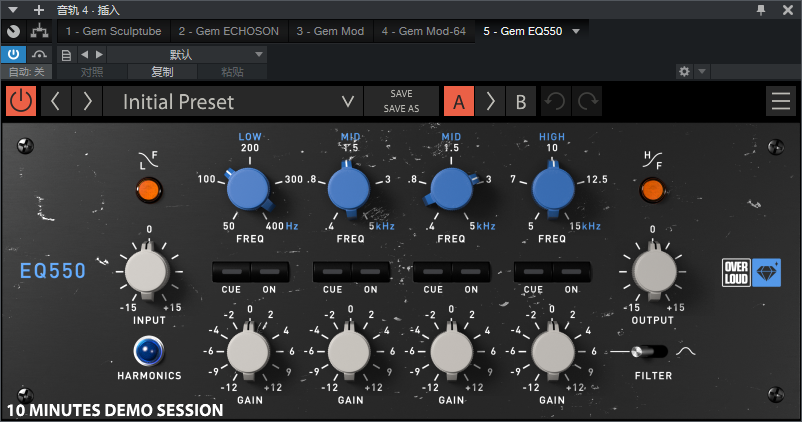Click the redo arrow icon
The width and height of the screenshot is (802, 422).
[x=588, y=101]
